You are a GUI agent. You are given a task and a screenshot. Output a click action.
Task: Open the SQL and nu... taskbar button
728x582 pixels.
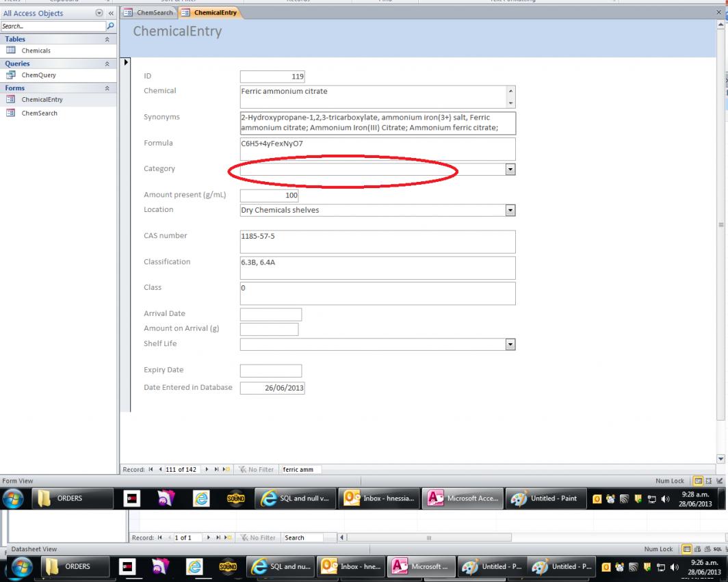[x=281, y=567]
